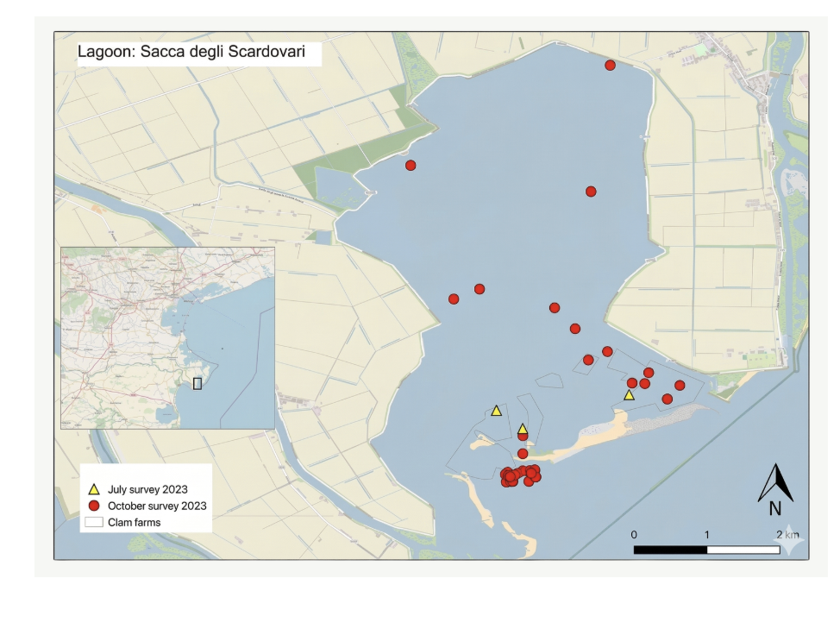Click the north arrow symbol
The height and width of the screenshot is (635, 840).
(775, 482)
